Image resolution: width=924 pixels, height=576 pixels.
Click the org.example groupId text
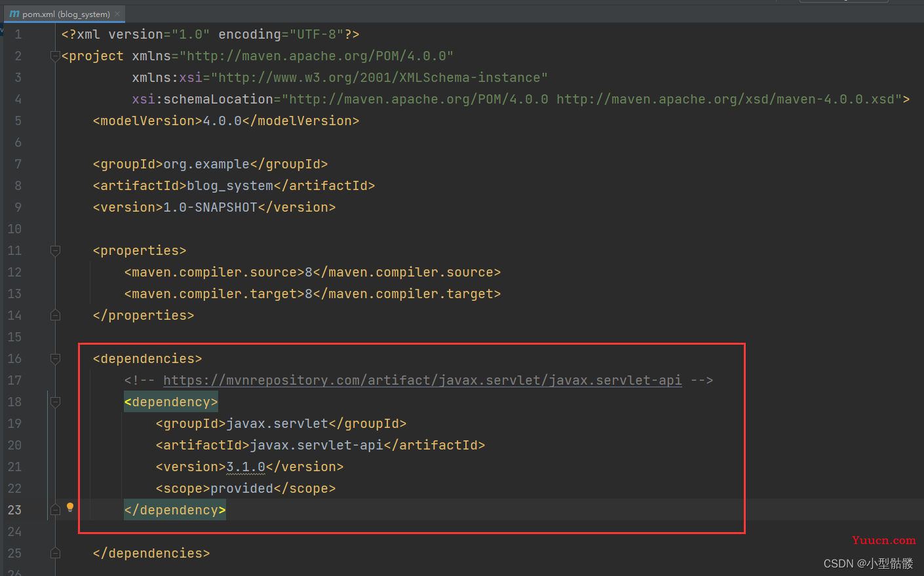206,164
